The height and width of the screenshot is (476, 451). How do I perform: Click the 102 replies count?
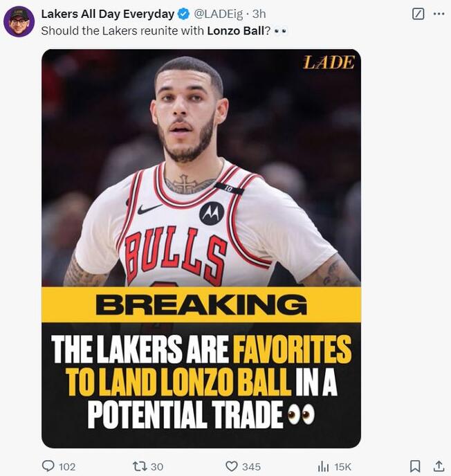(x=67, y=467)
